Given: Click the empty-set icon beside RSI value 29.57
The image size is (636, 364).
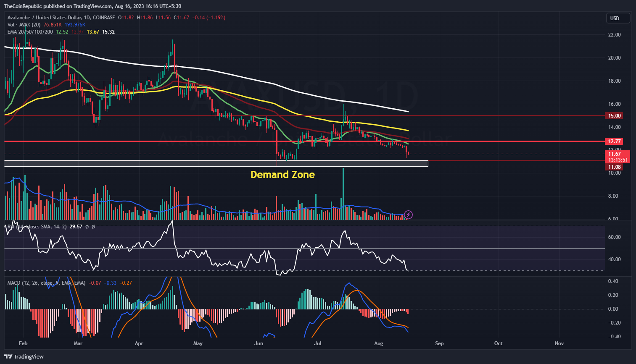Looking at the screenshot, I should pyautogui.click(x=87, y=227).
